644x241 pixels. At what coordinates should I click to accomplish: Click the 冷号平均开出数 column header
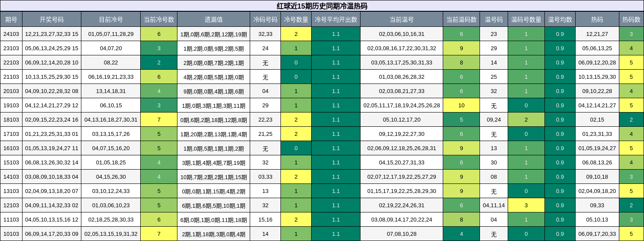pos(336,19)
